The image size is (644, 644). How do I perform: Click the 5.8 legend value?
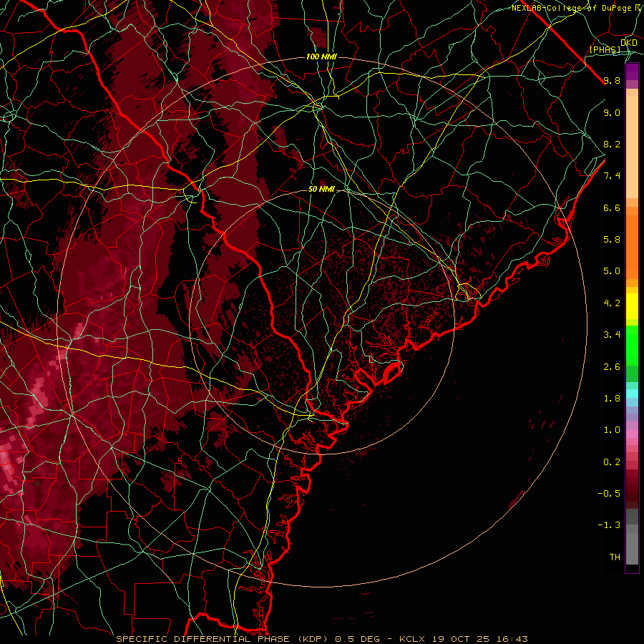click(612, 240)
